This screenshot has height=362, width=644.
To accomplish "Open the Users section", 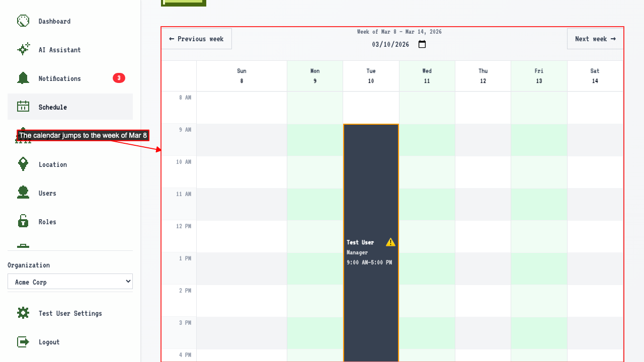I will (70, 193).
